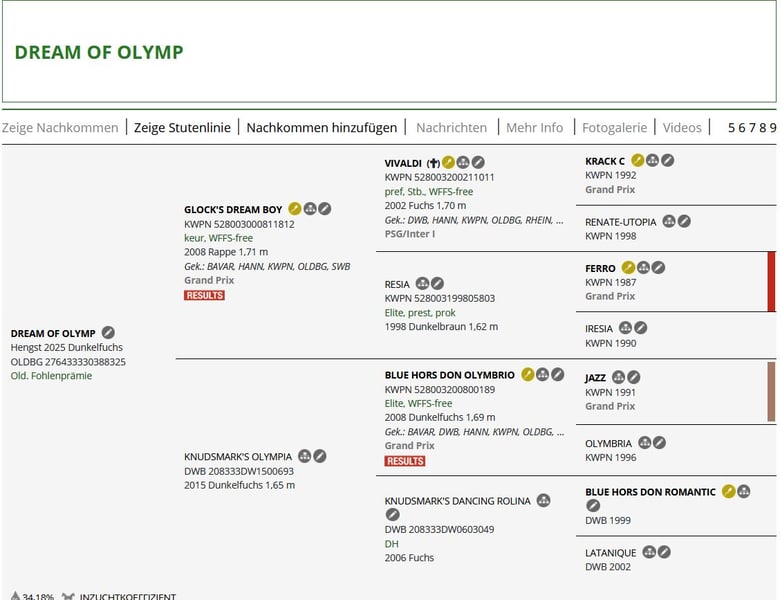Click text 'OLDBG 276433330388325'
The width and height of the screenshot is (780, 600).
coord(68,362)
